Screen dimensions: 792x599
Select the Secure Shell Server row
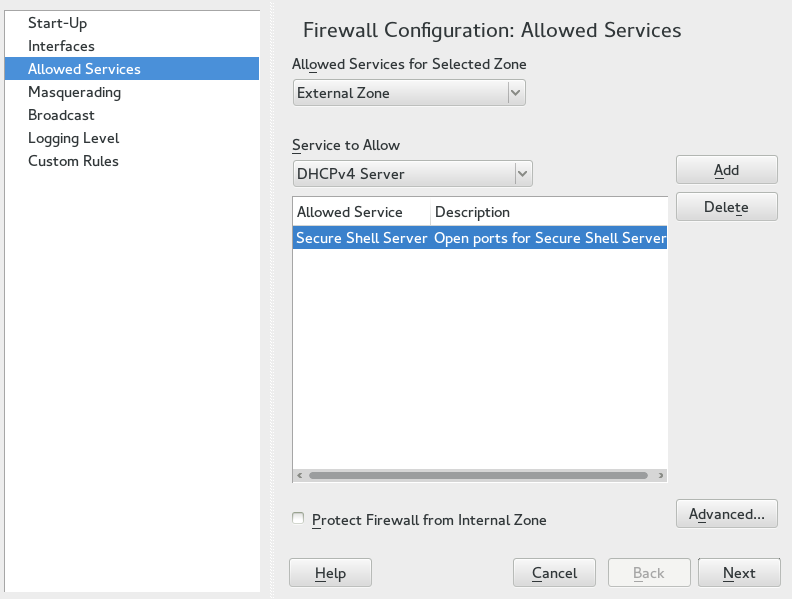pos(480,239)
